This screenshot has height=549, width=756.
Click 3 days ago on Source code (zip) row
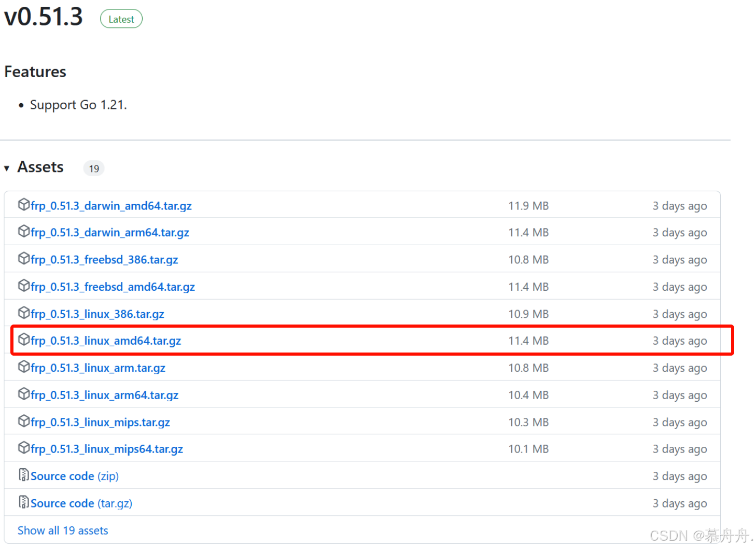[680, 476]
